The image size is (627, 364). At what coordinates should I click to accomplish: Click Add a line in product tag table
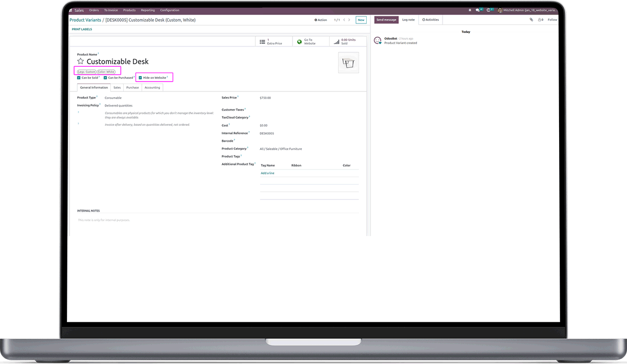click(268, 173)
